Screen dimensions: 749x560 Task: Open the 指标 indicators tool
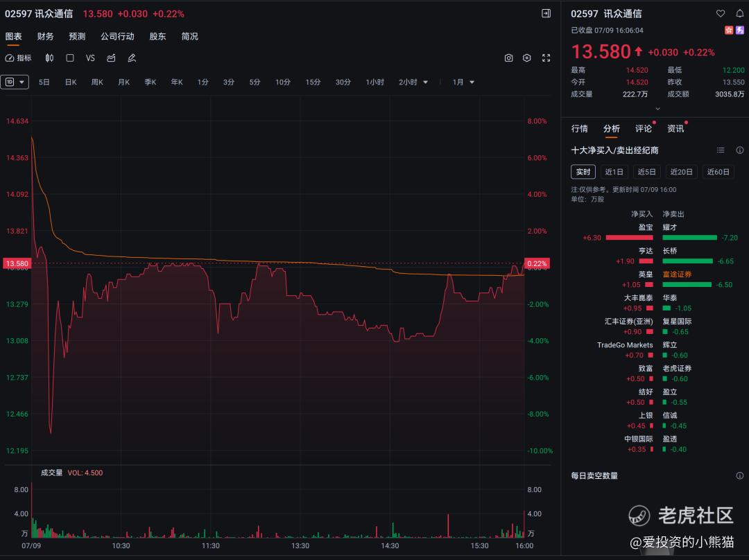[x=18, y=58]
